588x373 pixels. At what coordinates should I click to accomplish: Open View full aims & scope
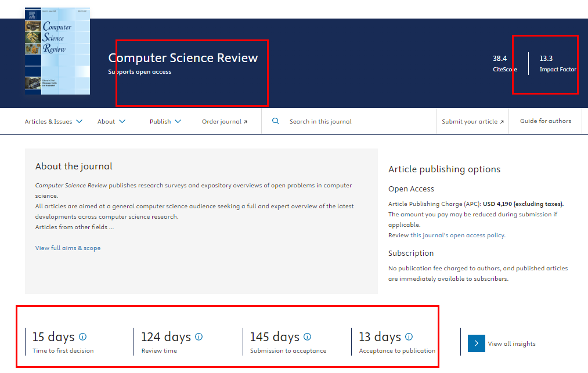coord(67,247)
